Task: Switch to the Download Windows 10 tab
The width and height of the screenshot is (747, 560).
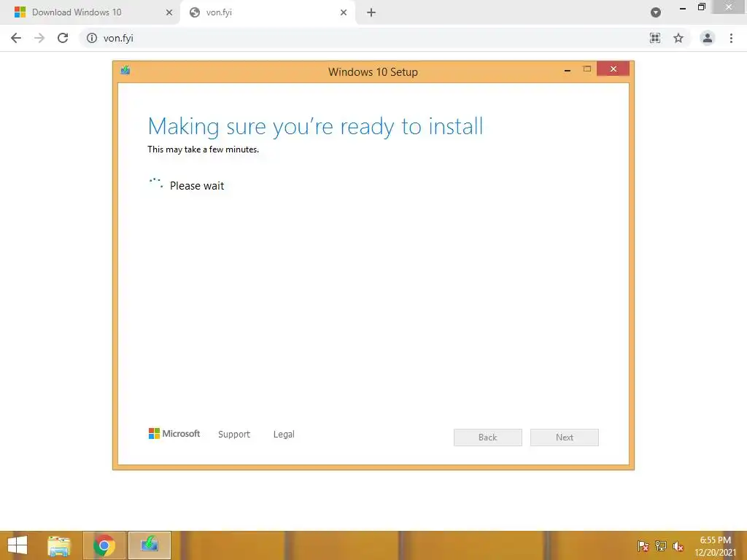Action: pyautogui.click(x=89, y=12)
